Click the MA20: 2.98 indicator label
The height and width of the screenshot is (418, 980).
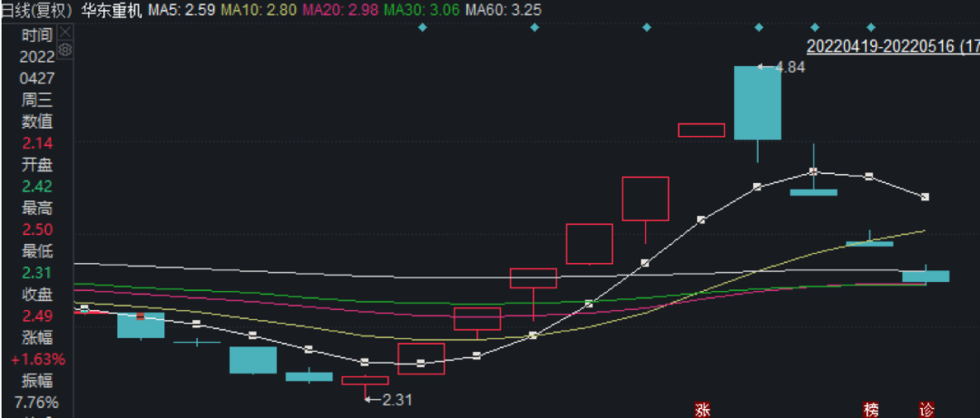[x=341, y=10]
